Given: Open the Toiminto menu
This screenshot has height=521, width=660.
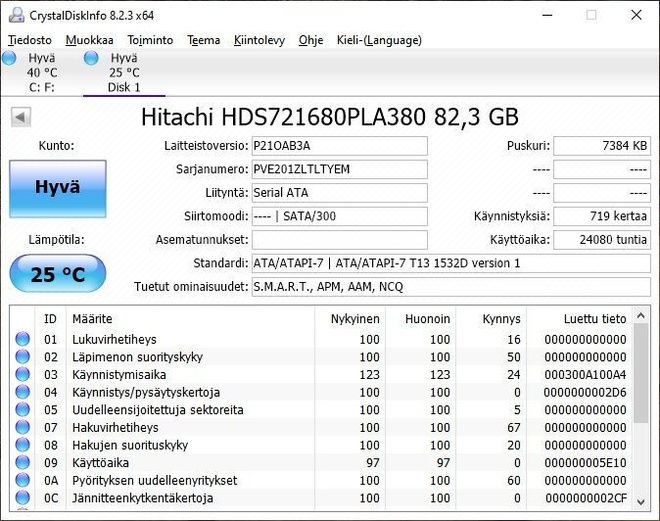Looking at the screenshot, I should pyautogui.click(x=150, y=40).
